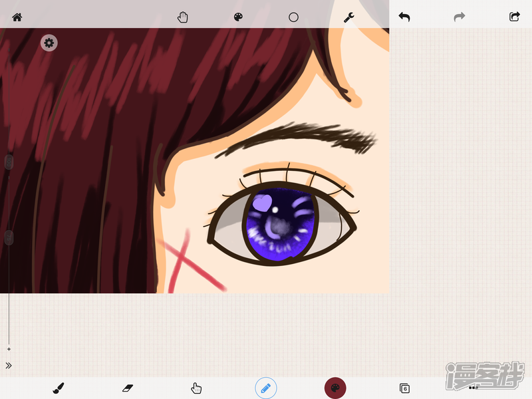This screenshot has width=532, height=399.
Task: Go to the home gallery
Action: tap(17, 17)
